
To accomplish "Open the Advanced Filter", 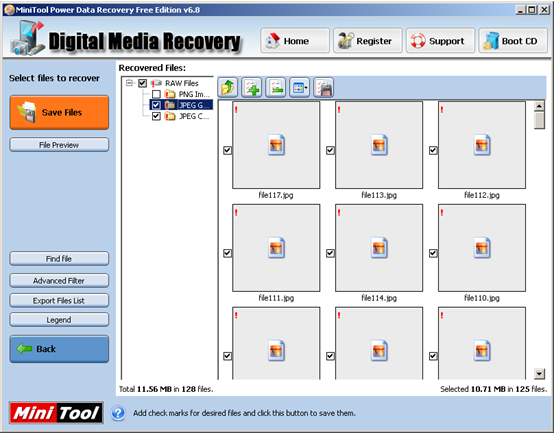I will [59, 280].
